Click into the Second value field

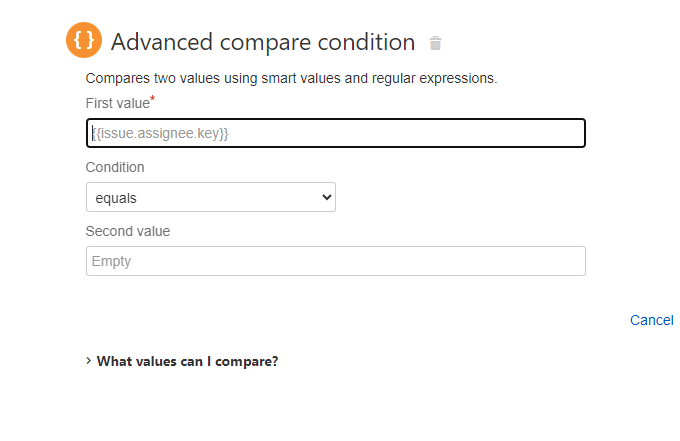click(x=336, y=261)
